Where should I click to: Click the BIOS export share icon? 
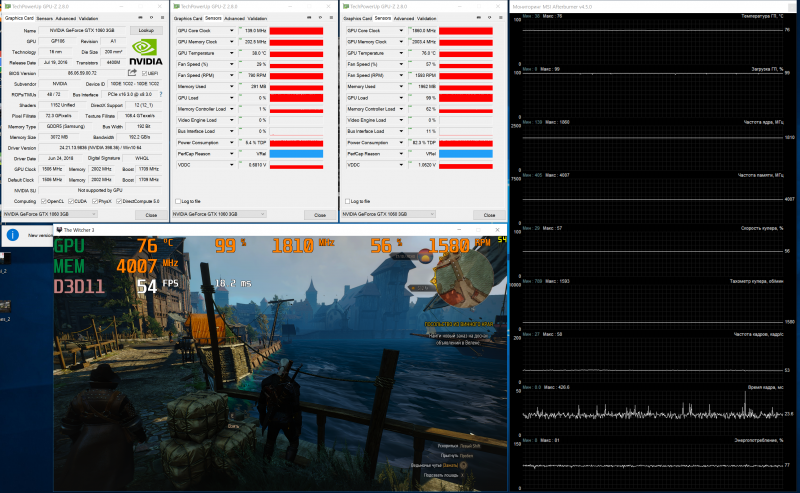[x=132, y=73]
